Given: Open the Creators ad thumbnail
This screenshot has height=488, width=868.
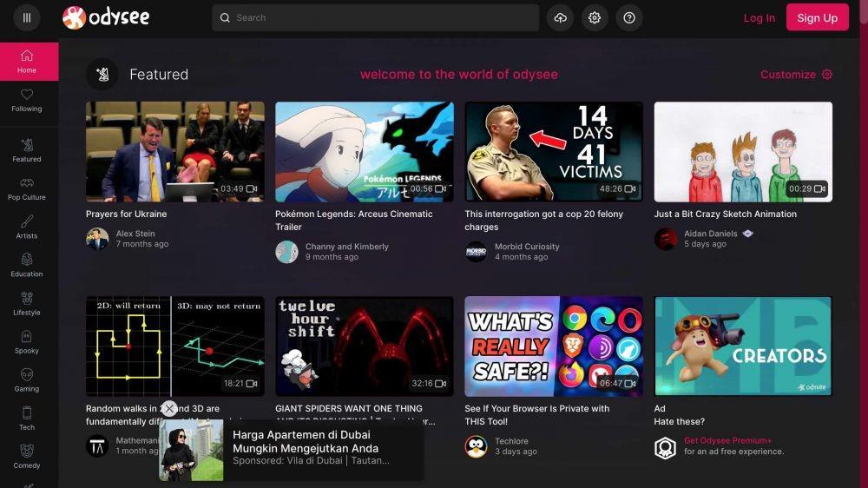Looking at the screenshot, I should point(743,346).
